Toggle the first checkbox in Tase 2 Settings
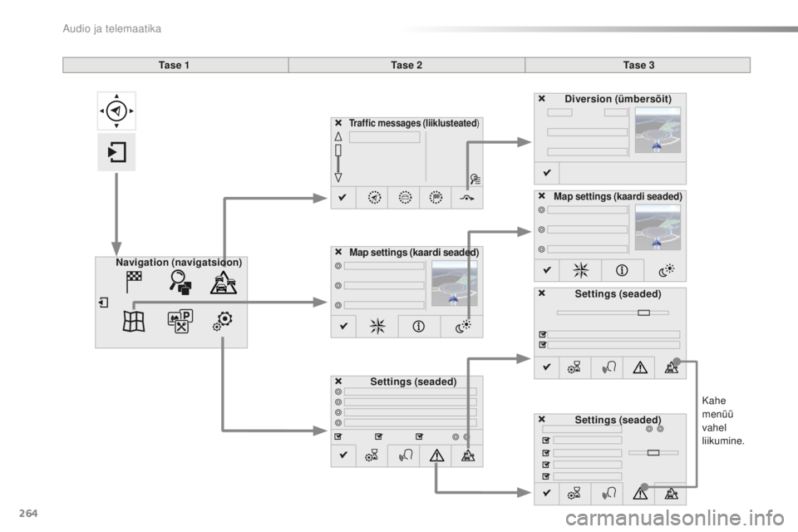Viewport: 798px width, 532px height. click(x=338, y=436)
